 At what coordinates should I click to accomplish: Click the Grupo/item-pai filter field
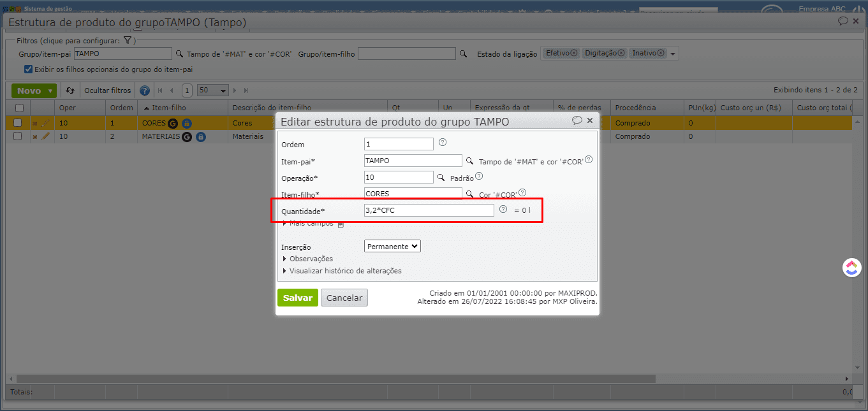[123, 54]
